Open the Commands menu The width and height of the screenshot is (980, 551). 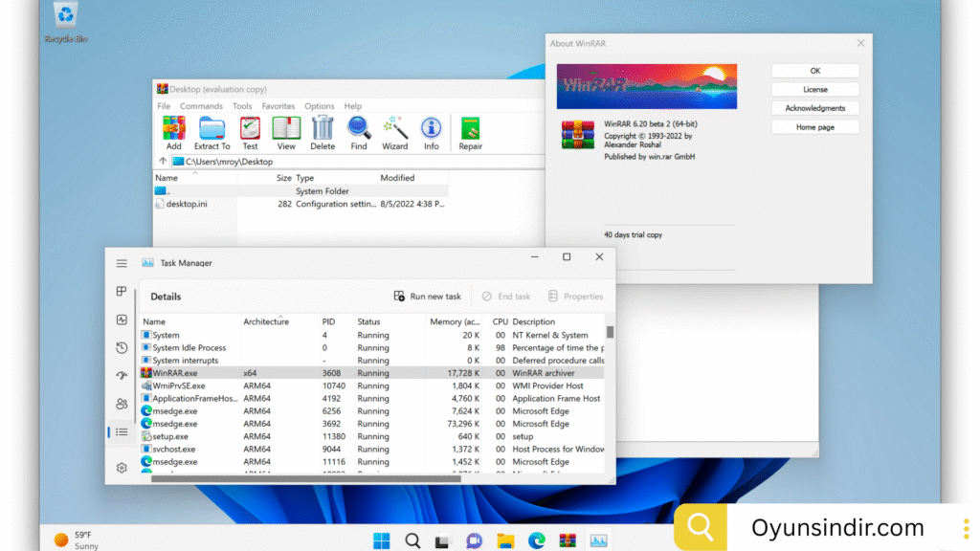tap(201, 106)
